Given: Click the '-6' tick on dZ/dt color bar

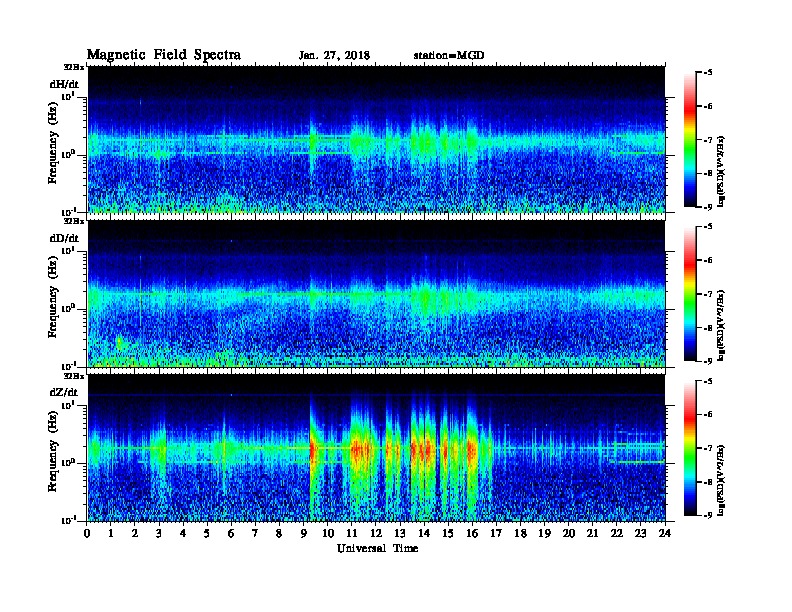Looking at the screenshot, I should [x=708, y=415].
